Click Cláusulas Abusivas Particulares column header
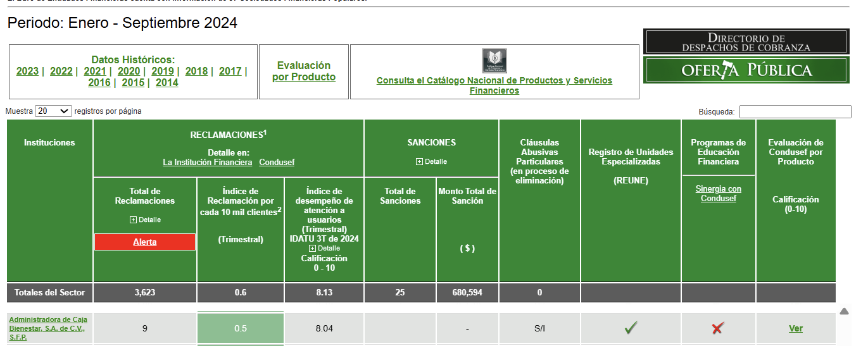 click(x=539, y=162)
